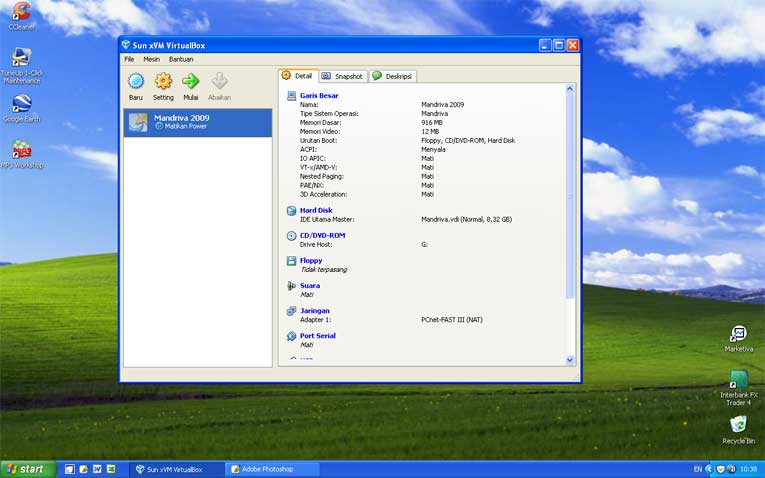Switch to the Deskripsi tab
This screenshot has height=478, width=765.
point(393,77)
